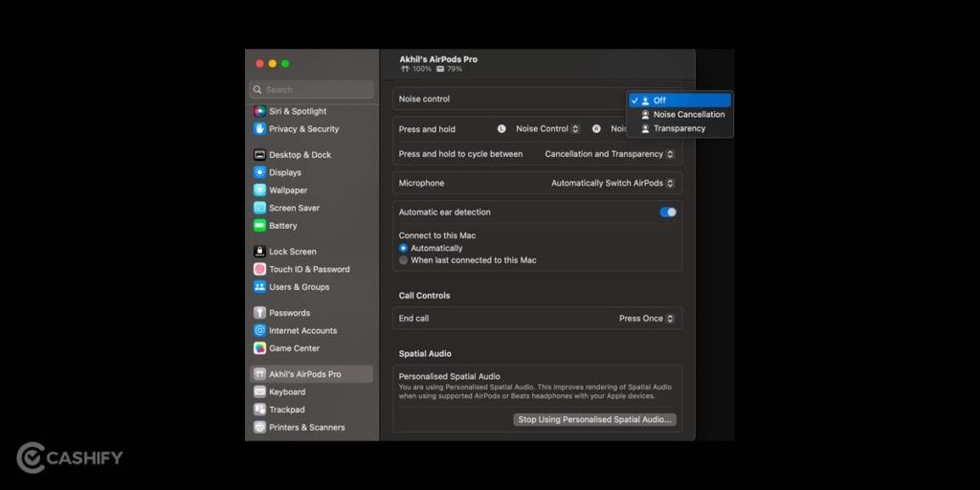
Task: Click the person icon beside Noise Cancellation
Action: [645, 115]
